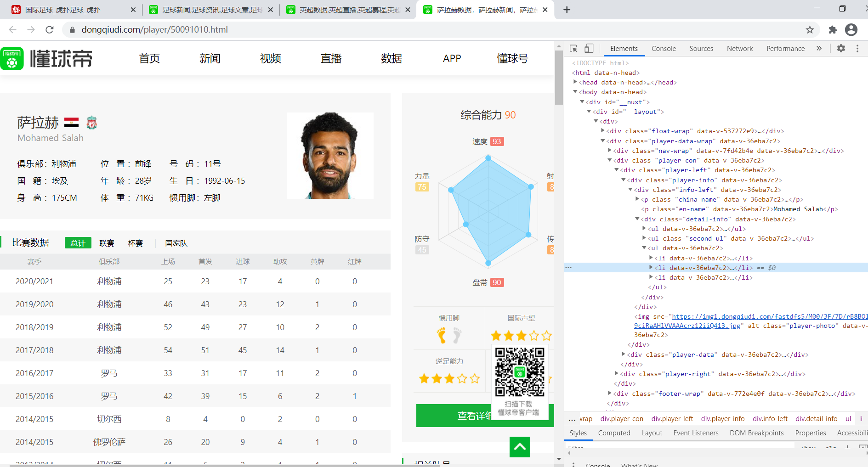Select the highlighted li element row
Screen dimensions: 868x467
pyautogui.click(x=716, y=268)
